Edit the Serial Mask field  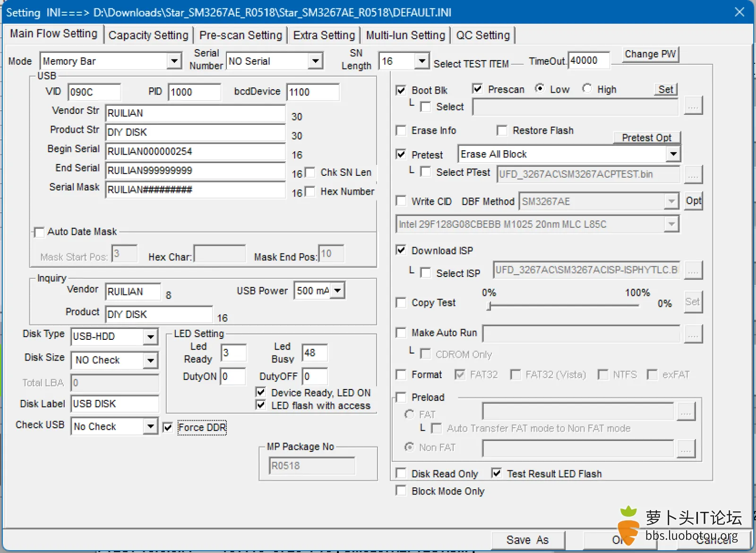tap(195, 190)
